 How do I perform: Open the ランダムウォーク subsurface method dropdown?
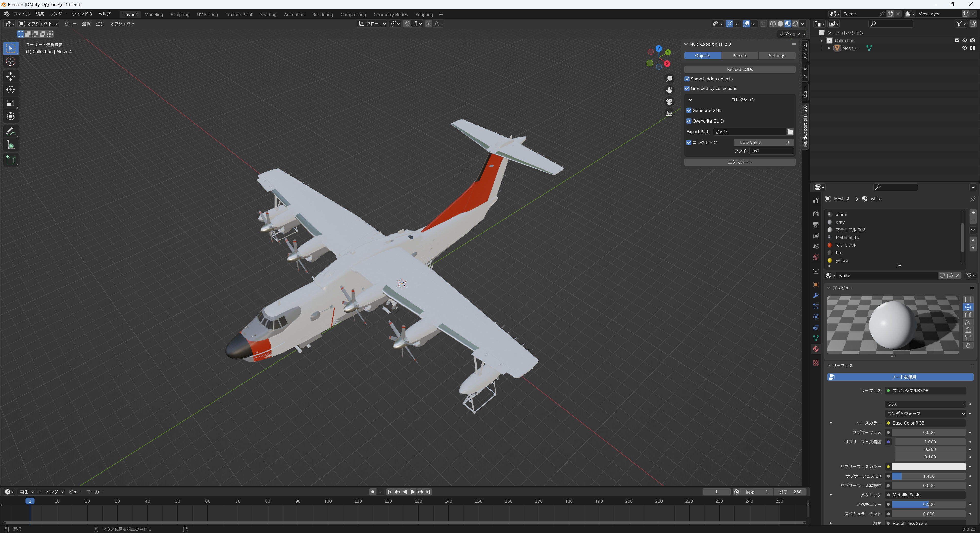tap(926, 414)
